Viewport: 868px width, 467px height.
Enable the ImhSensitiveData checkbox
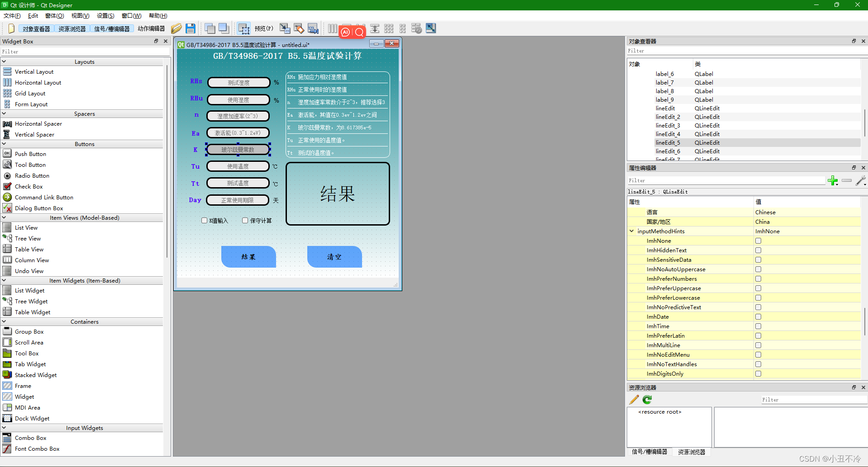pyautogui.click(x=758, y=260)
